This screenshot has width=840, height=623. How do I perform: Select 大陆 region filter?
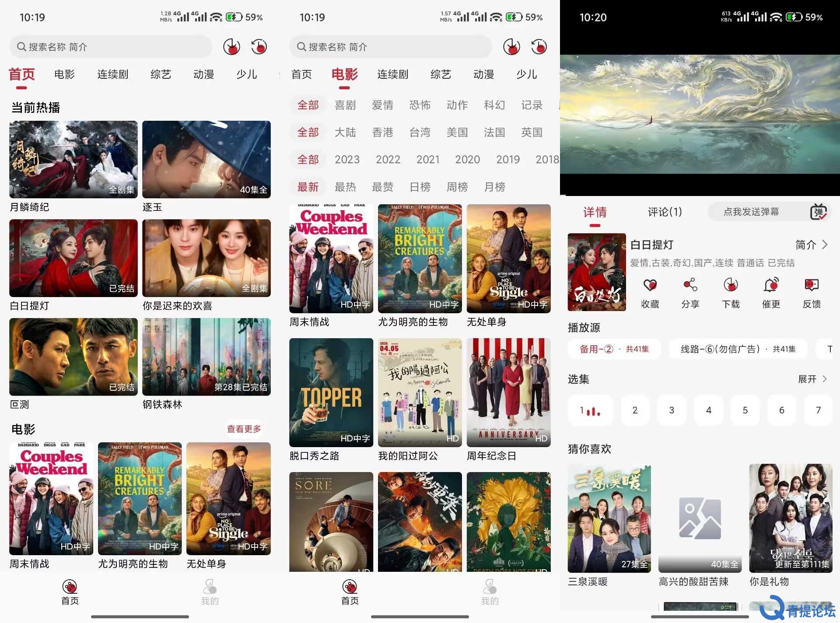[x=345, y=132]
